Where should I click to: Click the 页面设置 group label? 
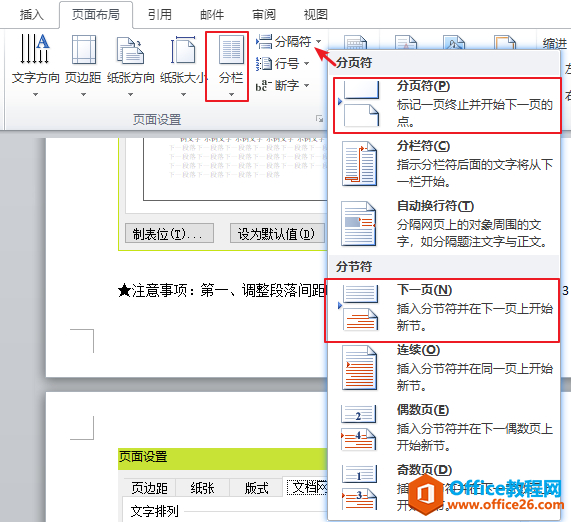pyautogui.click(x=157, y=119)
